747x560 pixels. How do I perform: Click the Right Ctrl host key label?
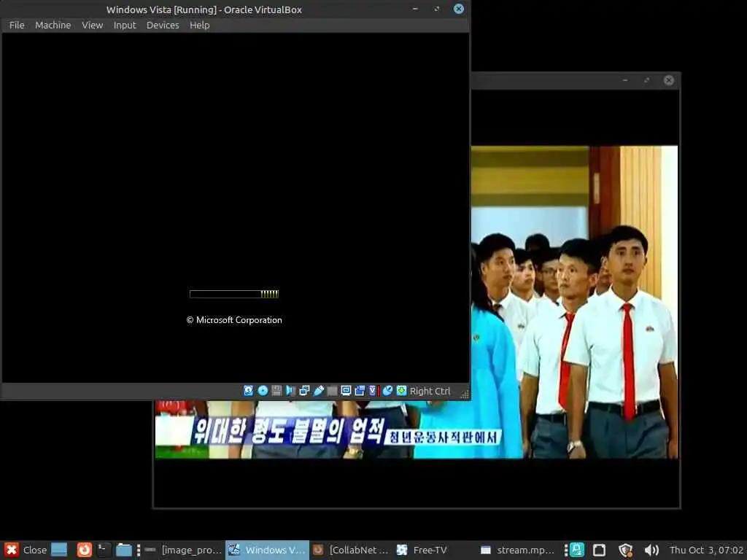[x=430, y=391]
